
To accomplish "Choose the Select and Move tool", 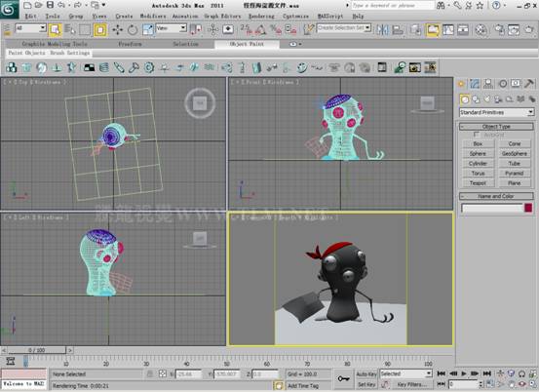I will coord(118,30).
